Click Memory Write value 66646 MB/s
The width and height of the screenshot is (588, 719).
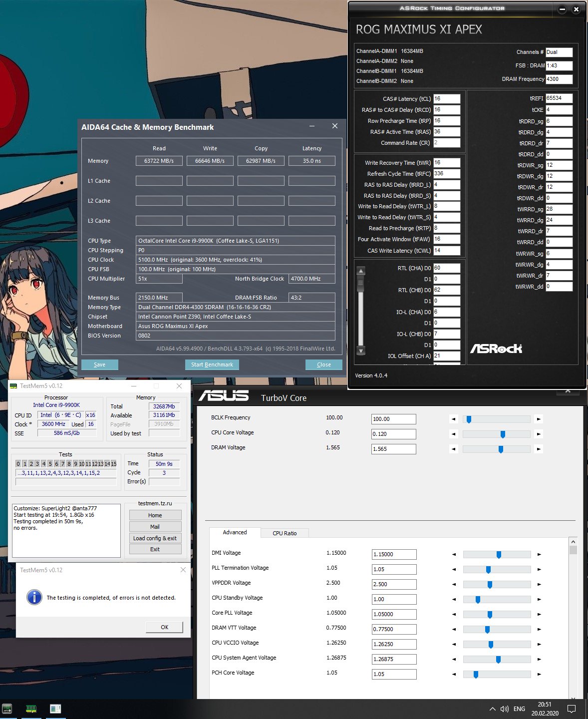coord(210,161)
